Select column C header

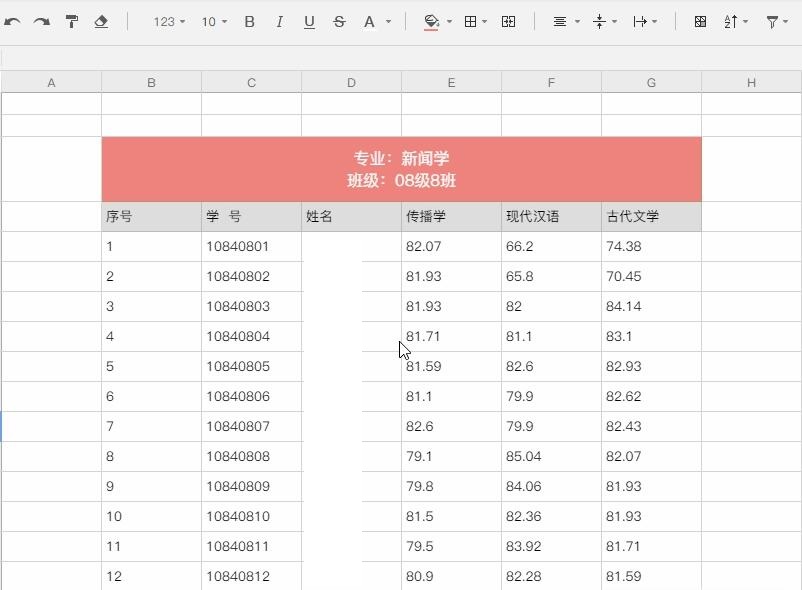251,82
